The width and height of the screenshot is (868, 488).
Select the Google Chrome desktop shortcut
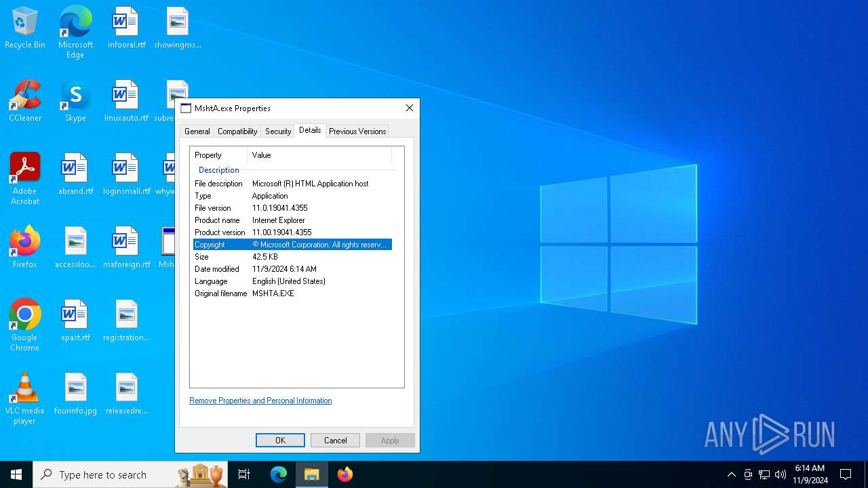coord(25,324)
